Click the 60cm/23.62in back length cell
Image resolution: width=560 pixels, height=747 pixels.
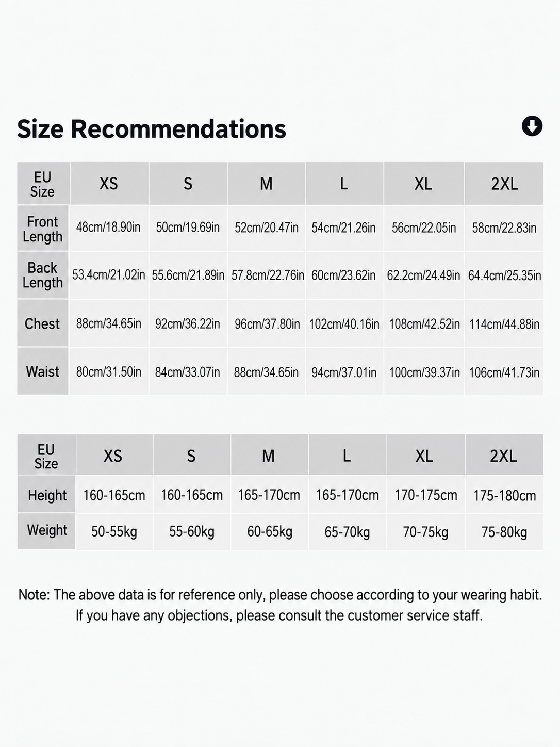pyautogui.click(x=343, y=275)
